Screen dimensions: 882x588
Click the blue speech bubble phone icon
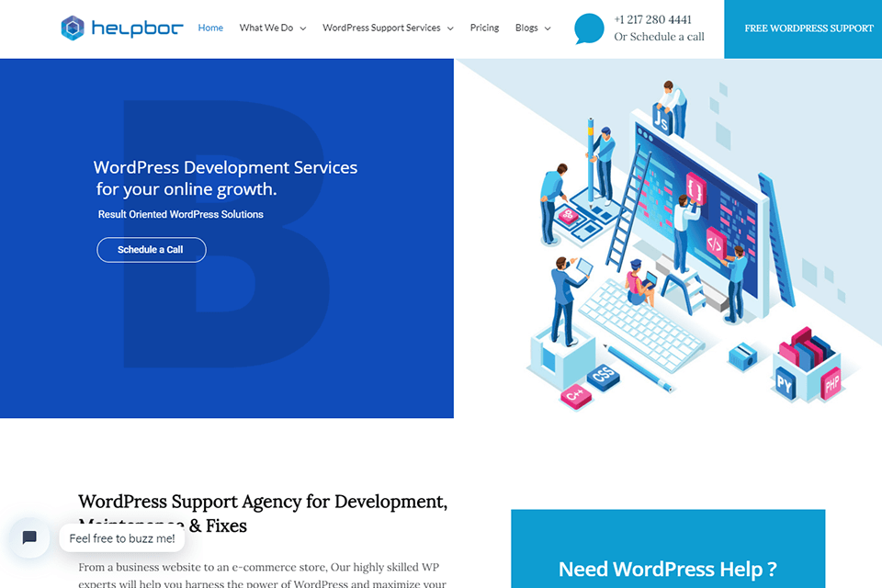tap(589, 28)
